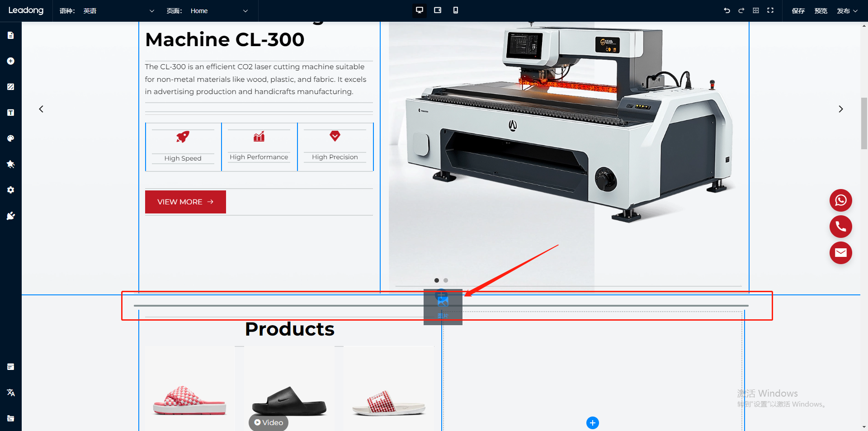
Task: Open the page dropdown showing Home
Action: [219, 11]
